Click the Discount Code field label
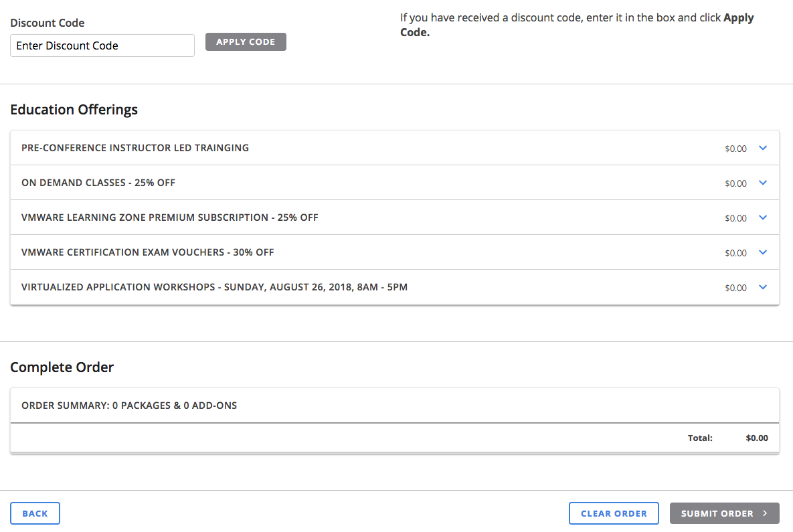 48,23
